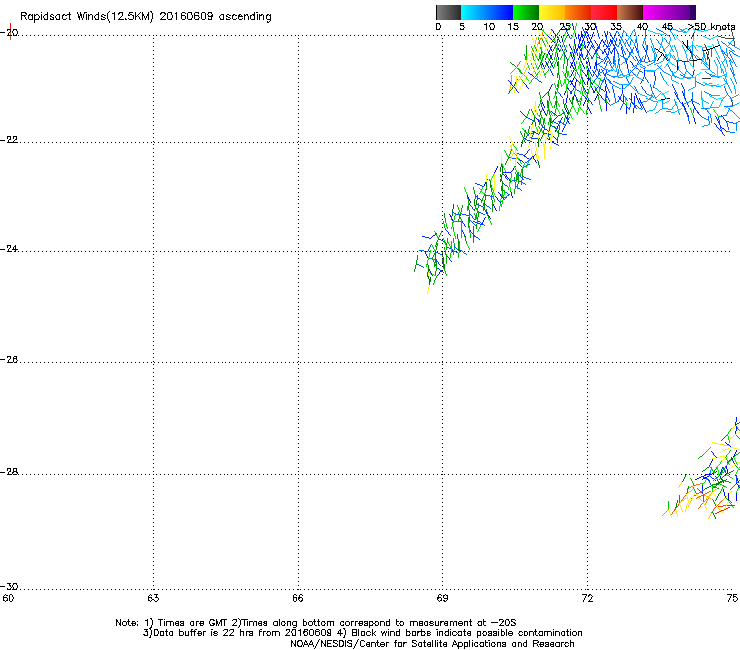Click the red tick mark beside -20 label

coord(10,31)
